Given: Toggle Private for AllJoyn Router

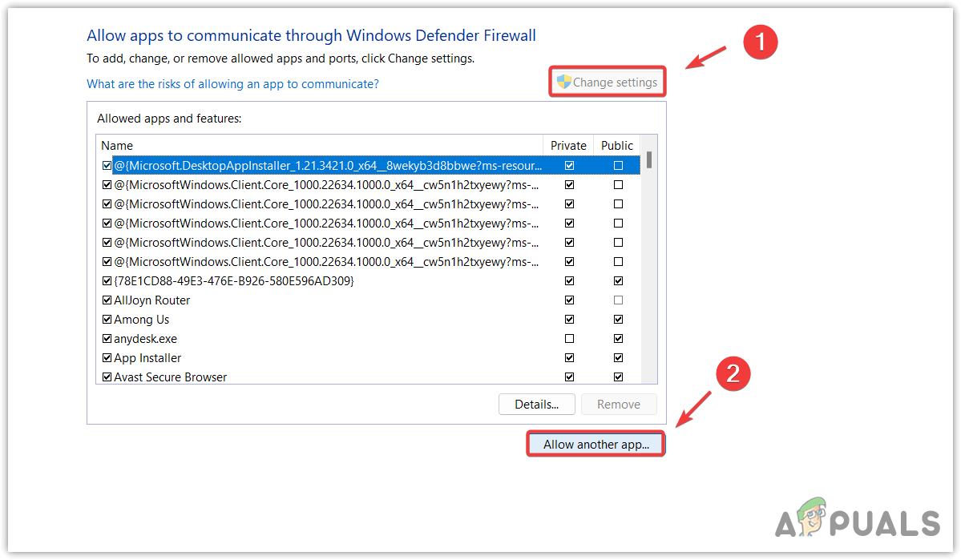Looking at the screenshot, I should click(x=569, y=300).
